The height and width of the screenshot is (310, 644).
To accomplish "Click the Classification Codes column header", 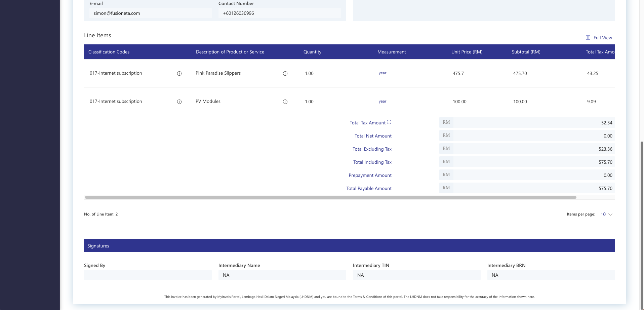I will [109, 52].
